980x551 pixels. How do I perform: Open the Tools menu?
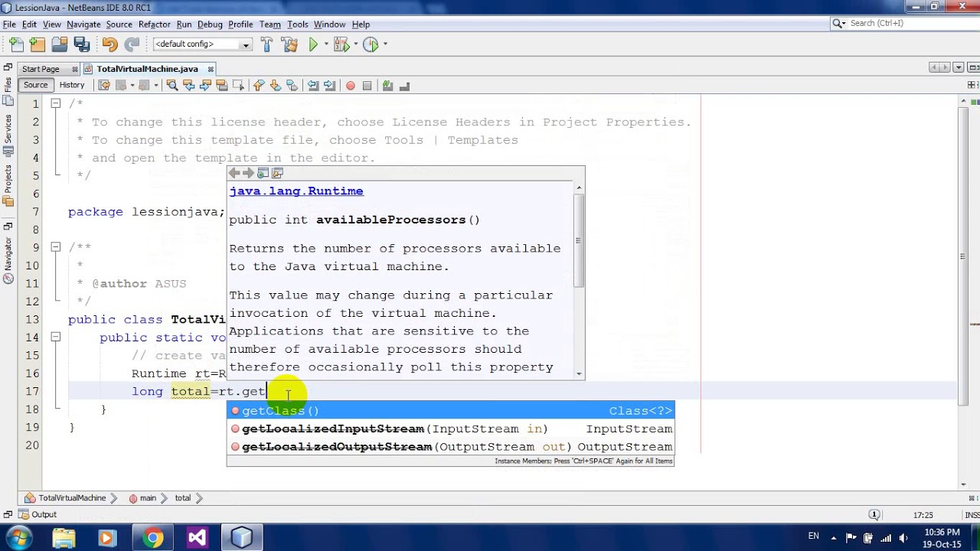pyautogui.click(x=297, y=24)
